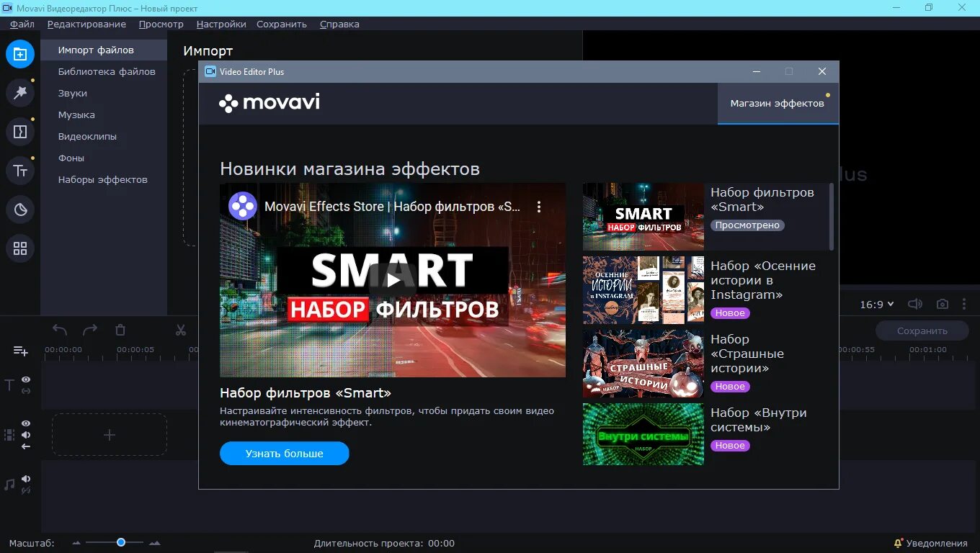Click the YouTube video three-dot menu
This screenshot has height=553, width=980.
[538, 207]
